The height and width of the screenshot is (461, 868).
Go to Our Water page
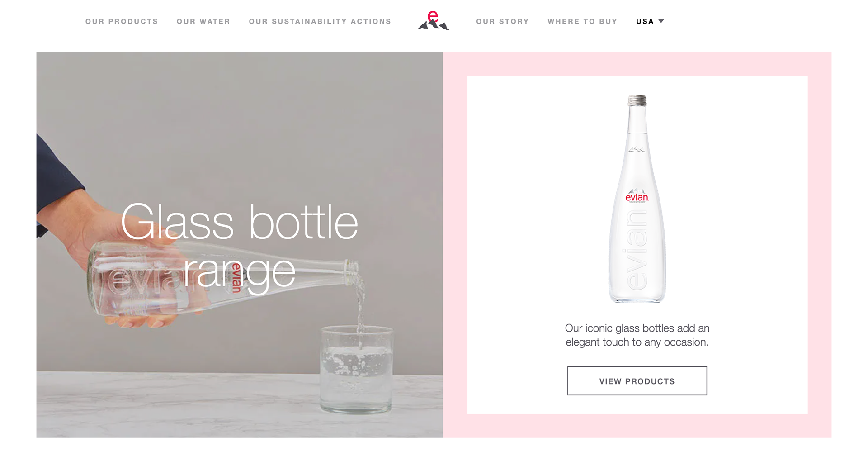203,21
